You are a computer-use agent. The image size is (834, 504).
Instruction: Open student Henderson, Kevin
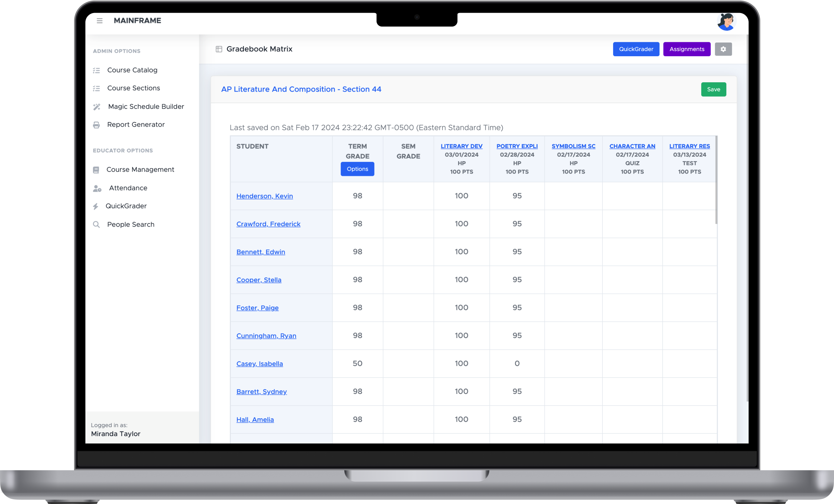pos(264,196)
